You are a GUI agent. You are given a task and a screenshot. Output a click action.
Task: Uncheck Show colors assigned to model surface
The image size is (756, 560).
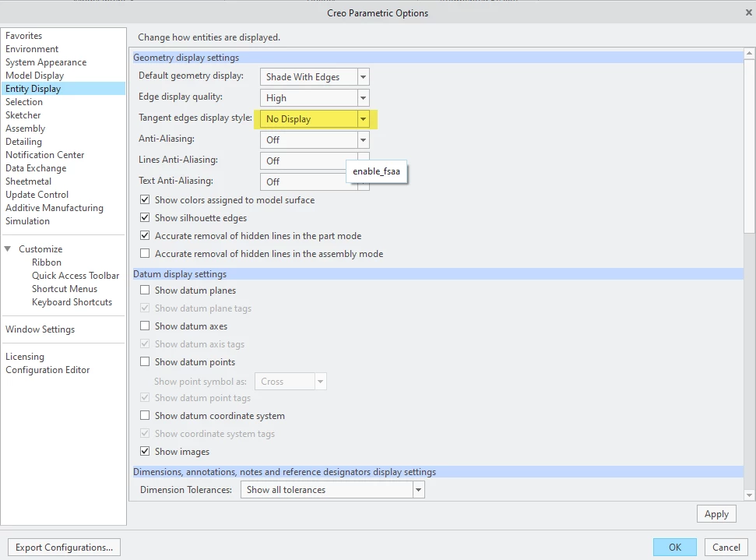click(x=145, y=199)
